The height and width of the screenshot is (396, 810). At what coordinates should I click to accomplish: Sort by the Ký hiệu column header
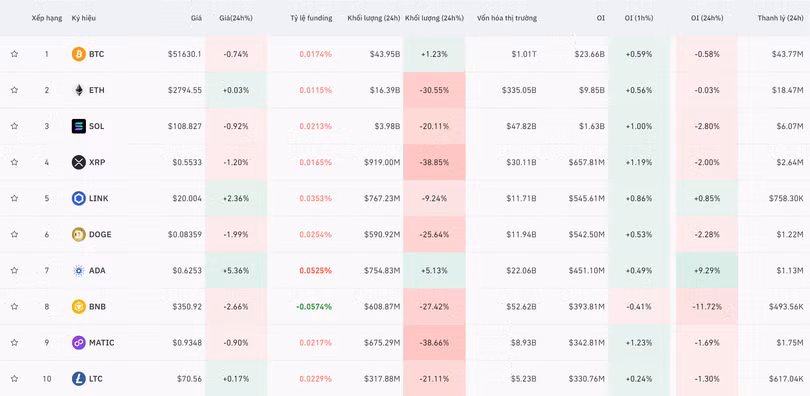[x=84, y=18]
